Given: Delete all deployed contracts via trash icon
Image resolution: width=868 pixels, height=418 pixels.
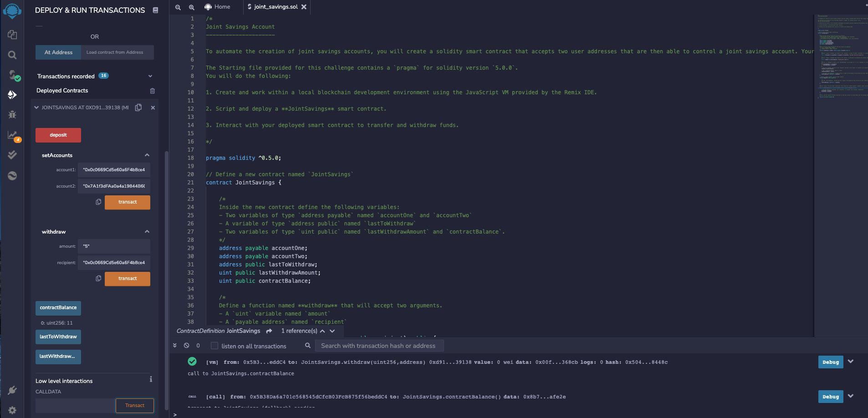Looking at the screenshot, I should [x=153, y=91].
